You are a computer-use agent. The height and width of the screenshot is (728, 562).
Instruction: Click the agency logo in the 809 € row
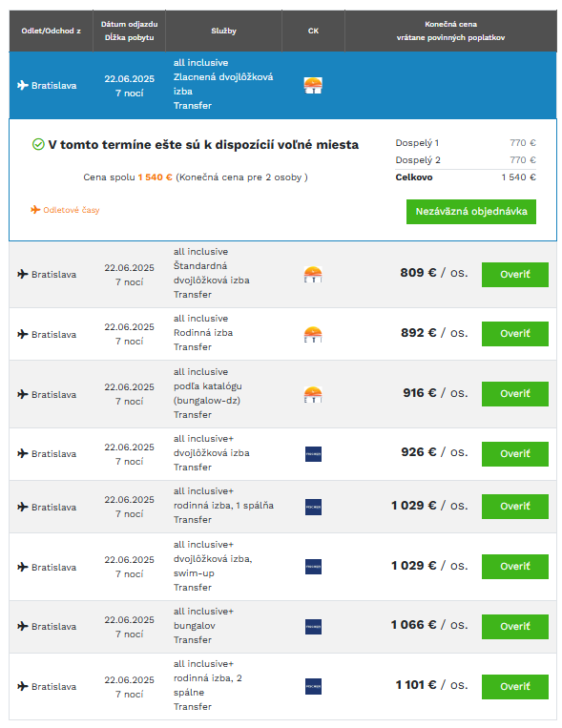click(x=313, y=275)
